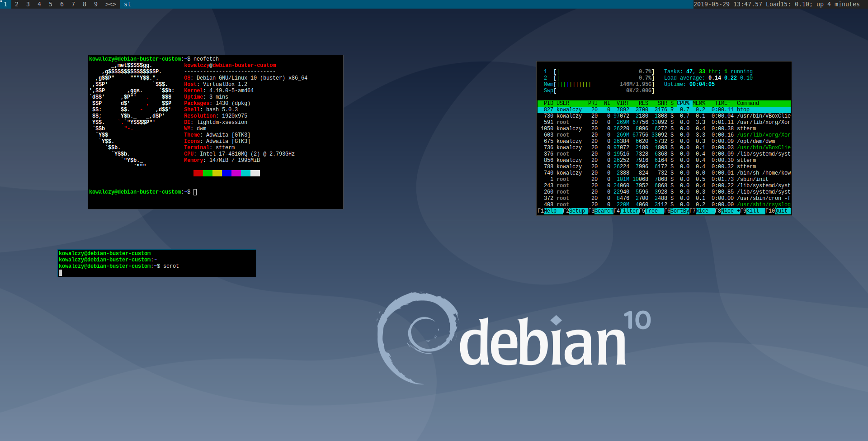
Task: Click the OS line in neofetch output
Action: pos(245,78)
